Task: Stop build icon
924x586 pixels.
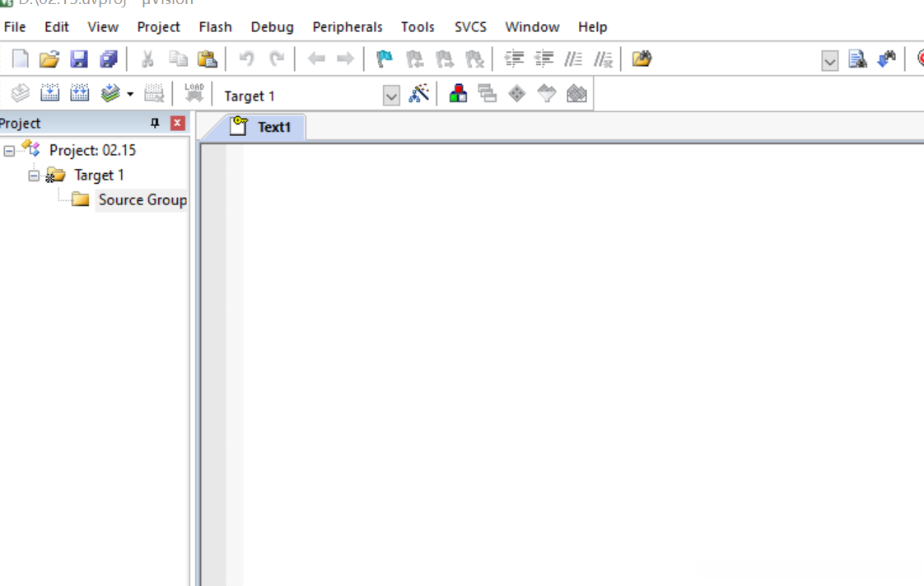Action: click(154, 93)
